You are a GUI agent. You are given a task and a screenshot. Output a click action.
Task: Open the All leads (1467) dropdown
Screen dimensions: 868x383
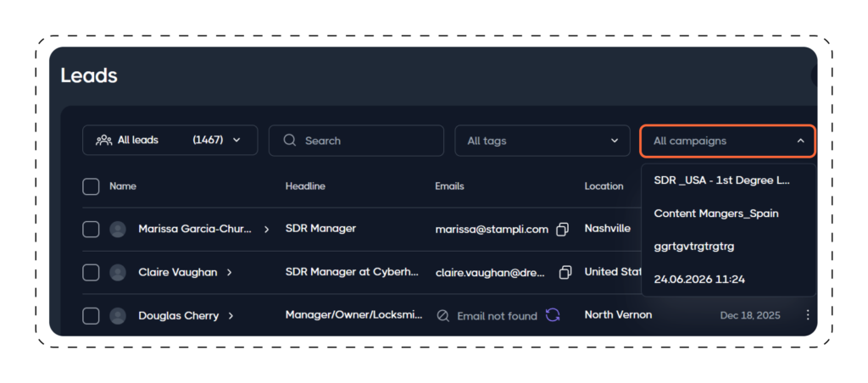point(170,140)
